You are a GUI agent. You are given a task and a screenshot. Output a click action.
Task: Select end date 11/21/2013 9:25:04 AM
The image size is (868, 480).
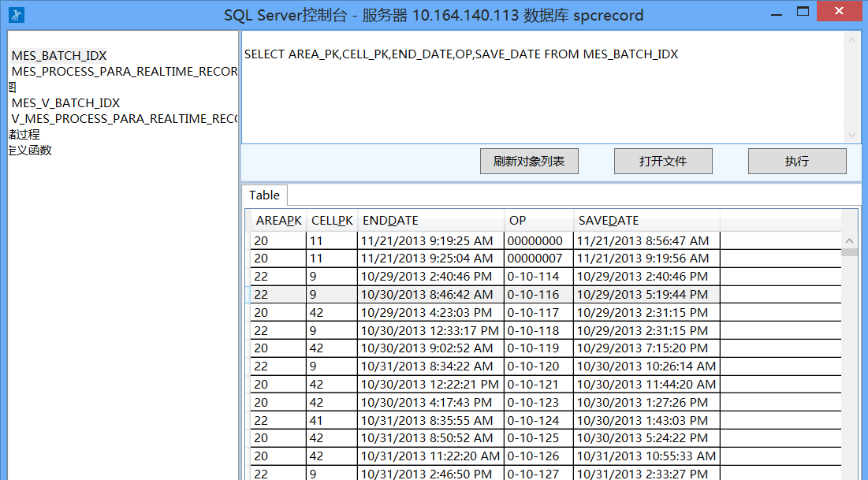(430, 259)
